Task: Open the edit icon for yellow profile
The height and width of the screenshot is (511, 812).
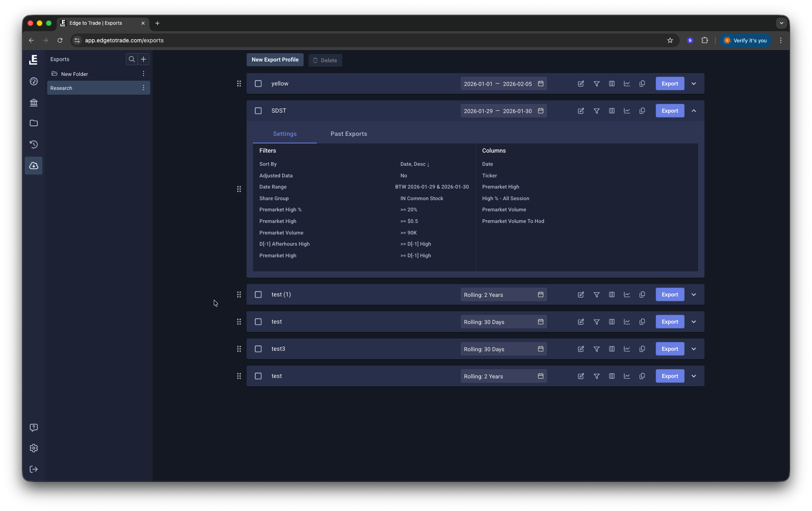Action: tap(581, 84)
